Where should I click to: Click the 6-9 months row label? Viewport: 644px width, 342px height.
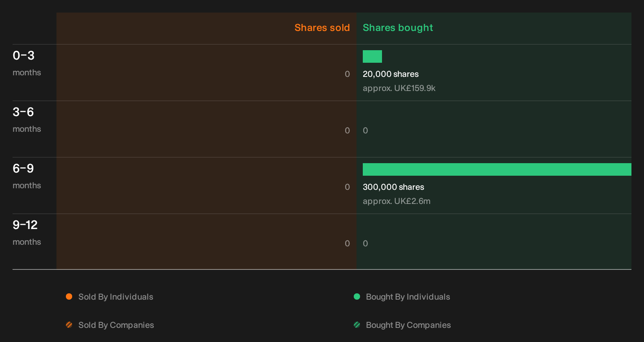coord(27,176)
